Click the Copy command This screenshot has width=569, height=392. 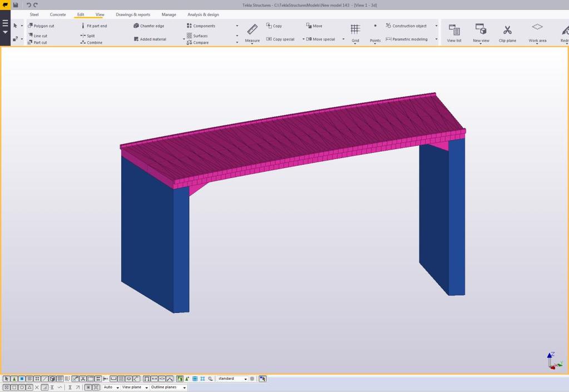tap(274, 26)
